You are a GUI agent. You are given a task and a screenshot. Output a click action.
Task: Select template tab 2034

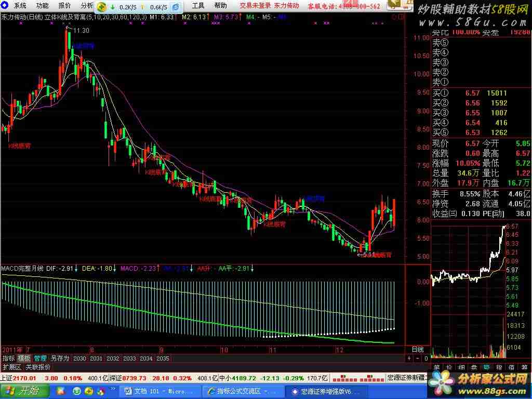[x=146, y=358]
